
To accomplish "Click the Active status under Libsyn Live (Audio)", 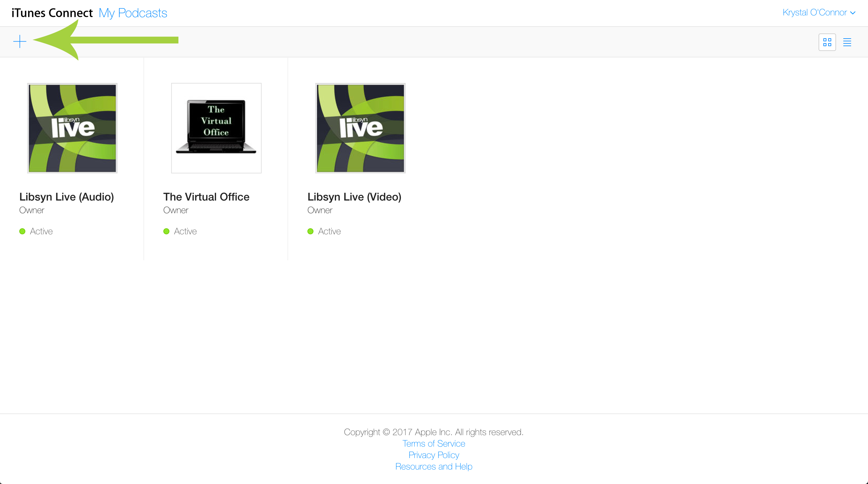I will pyautogui.click(x=36, y=231).
